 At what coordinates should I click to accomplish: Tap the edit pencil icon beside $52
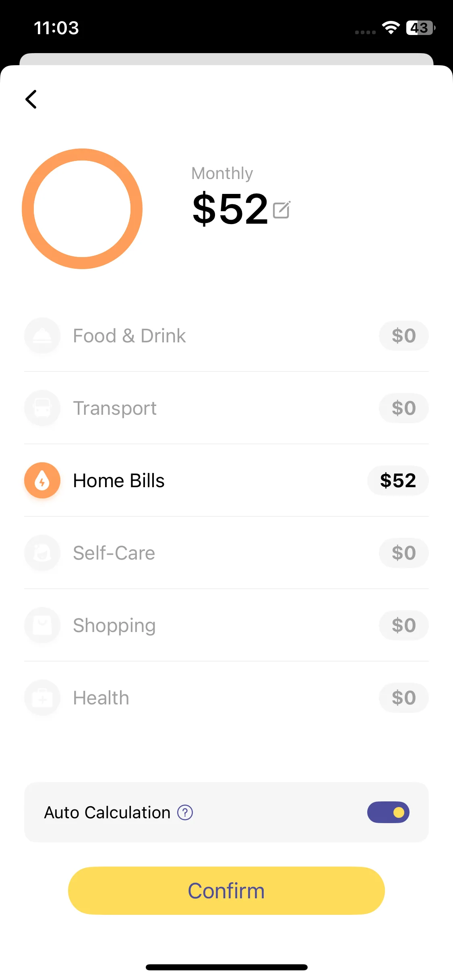(x=281, y=210)
